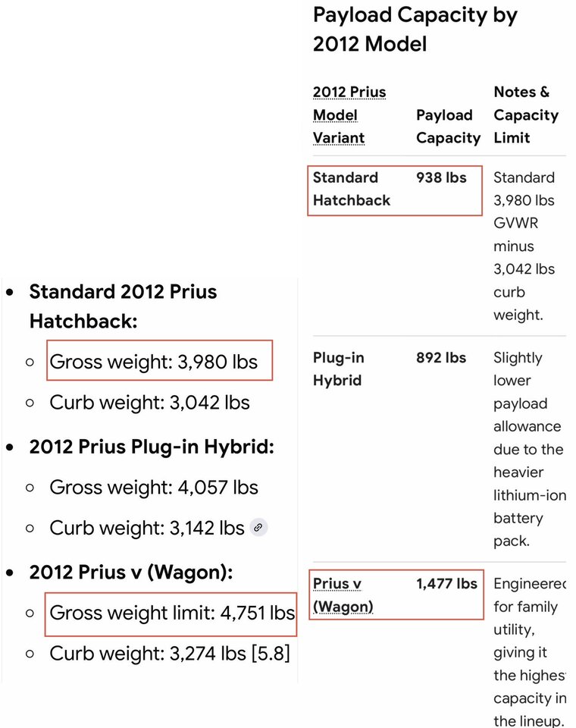Click the 'Standard 2012 Prius Hatchback:' heading
This screenshot has height=728, width=576.
(x=123, y=306)
